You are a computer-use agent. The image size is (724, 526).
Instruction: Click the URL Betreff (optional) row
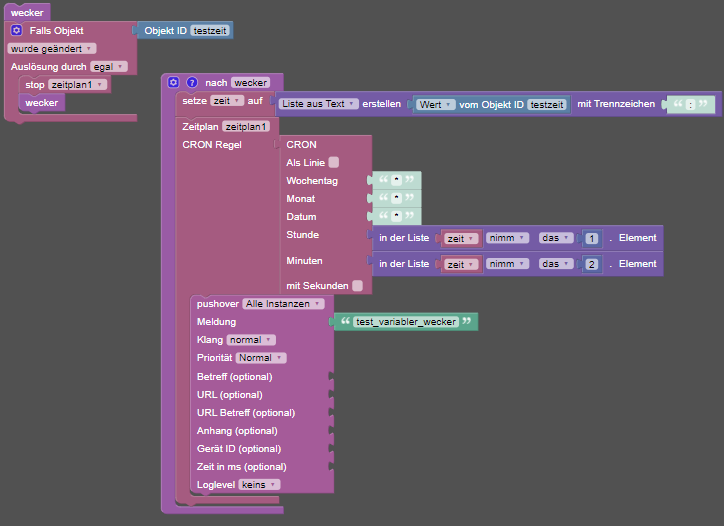(262, 412)
